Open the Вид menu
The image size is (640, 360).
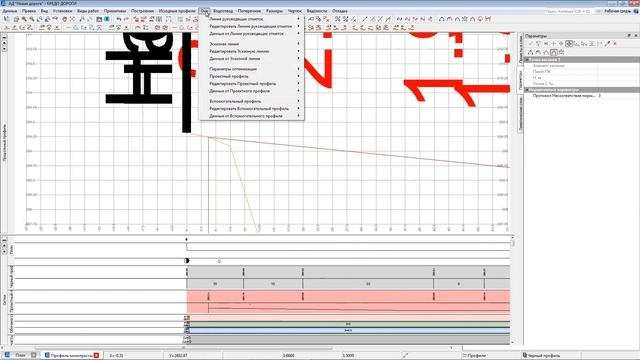click(44, 11)
